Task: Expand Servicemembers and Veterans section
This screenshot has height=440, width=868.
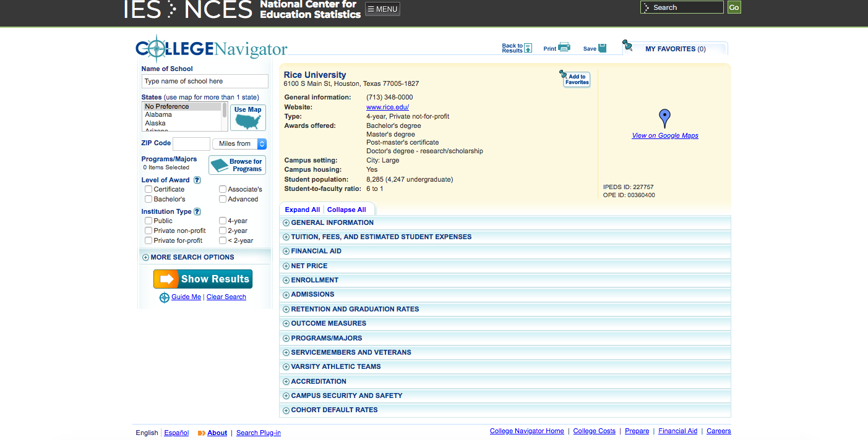Action: (x=505, y=352)
